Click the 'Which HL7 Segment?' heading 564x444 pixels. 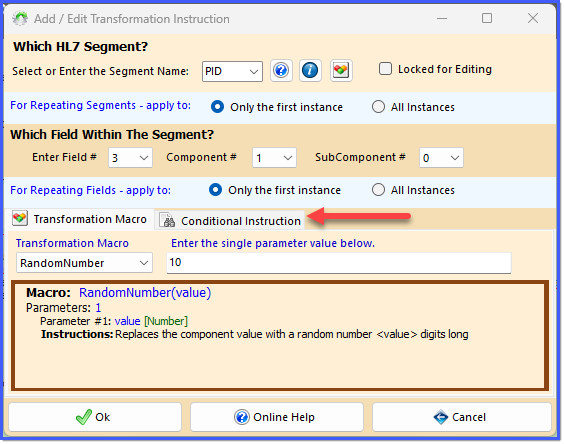coord(81,46)
